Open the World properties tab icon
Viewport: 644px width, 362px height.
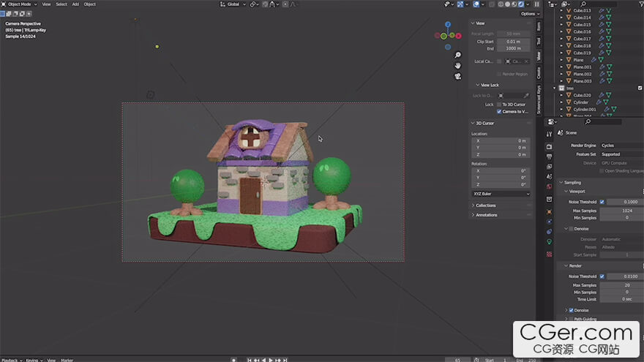tap(549, 186)
